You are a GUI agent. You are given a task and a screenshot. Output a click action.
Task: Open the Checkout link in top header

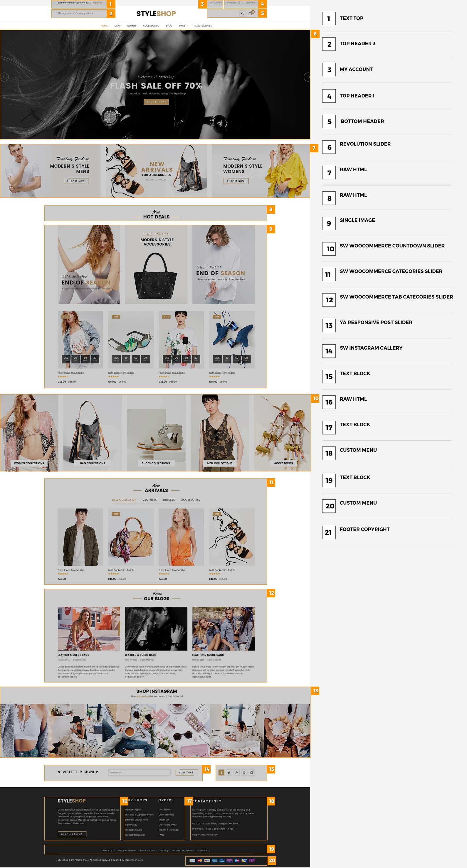(250, 3)
